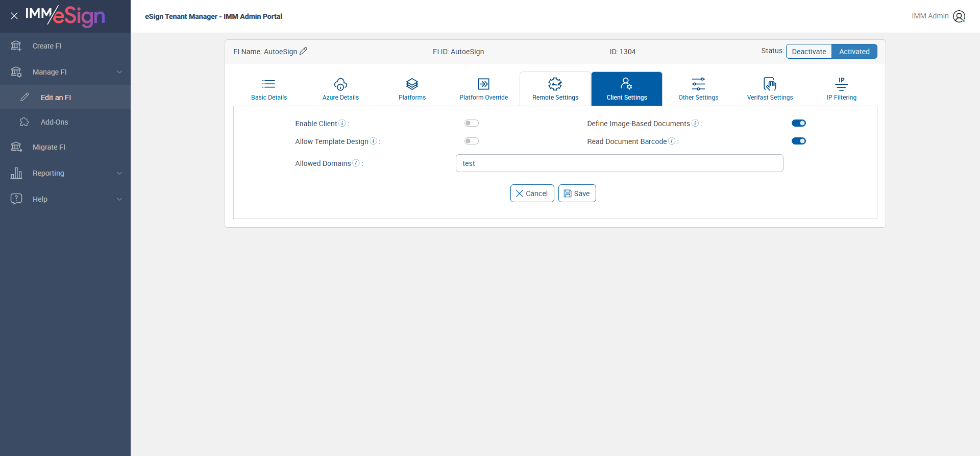This screenshot has width=980, height=456.
Task: Click the Activated status button
Action: pyautogui.click(x=854, y=52)
